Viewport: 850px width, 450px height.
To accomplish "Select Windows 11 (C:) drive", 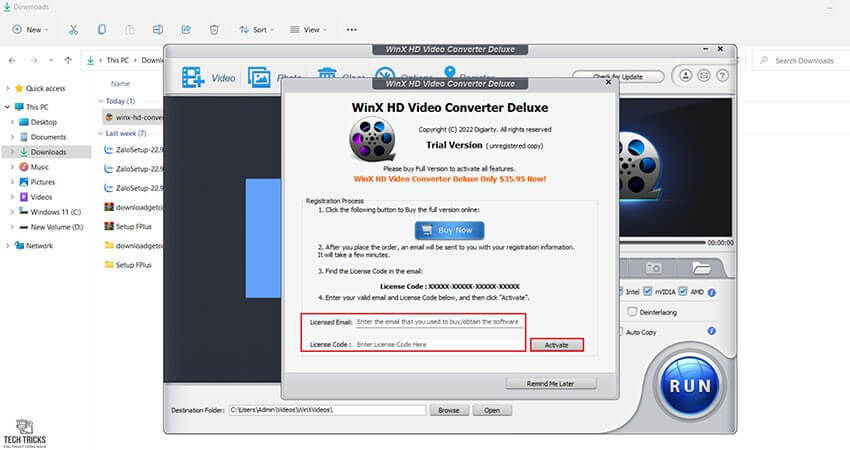I will coord(55,212).
